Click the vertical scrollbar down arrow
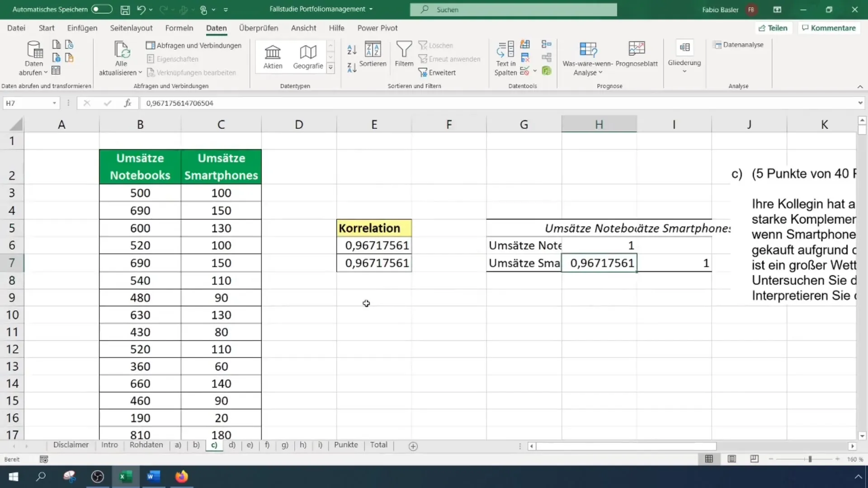Image resolution: width=868 pixels, height=488 pixels. click(x=862, y=436)
